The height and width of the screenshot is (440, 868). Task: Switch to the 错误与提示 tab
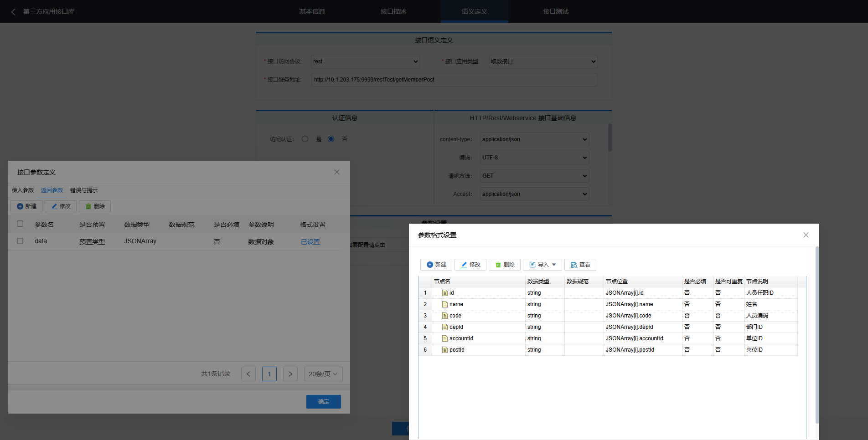(84, 190)
